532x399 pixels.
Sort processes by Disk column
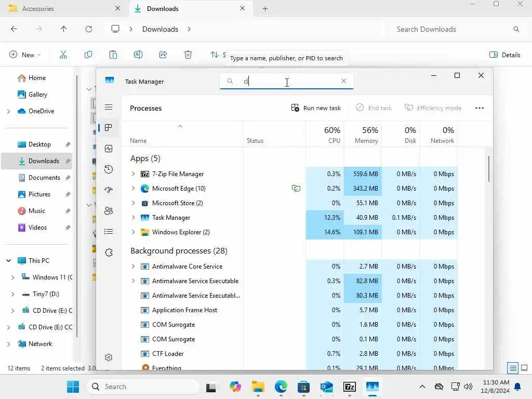tap(401, 135)
